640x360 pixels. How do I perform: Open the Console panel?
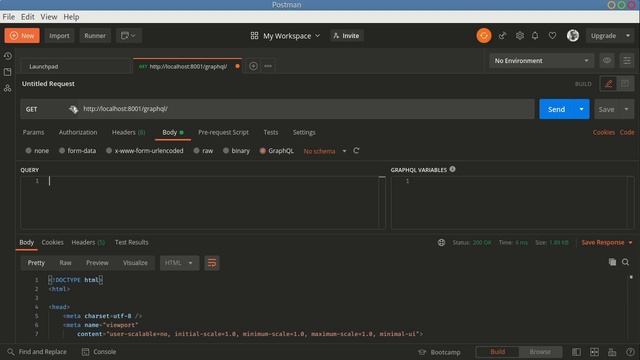pos(99,352)
